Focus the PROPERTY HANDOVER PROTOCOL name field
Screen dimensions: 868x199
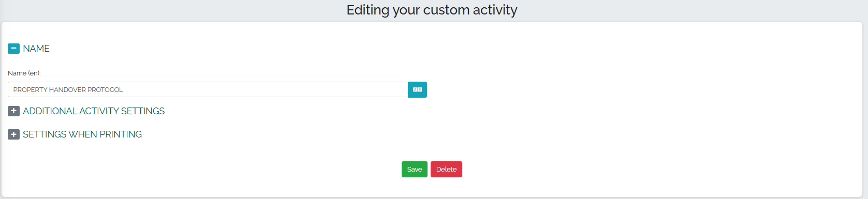208,89
